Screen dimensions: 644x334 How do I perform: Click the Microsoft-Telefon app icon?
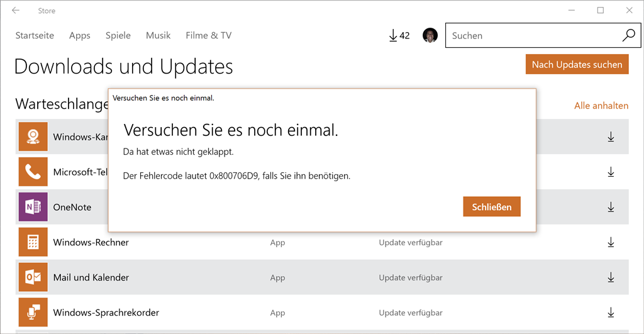pyautogui.click(x=33, y=172)
